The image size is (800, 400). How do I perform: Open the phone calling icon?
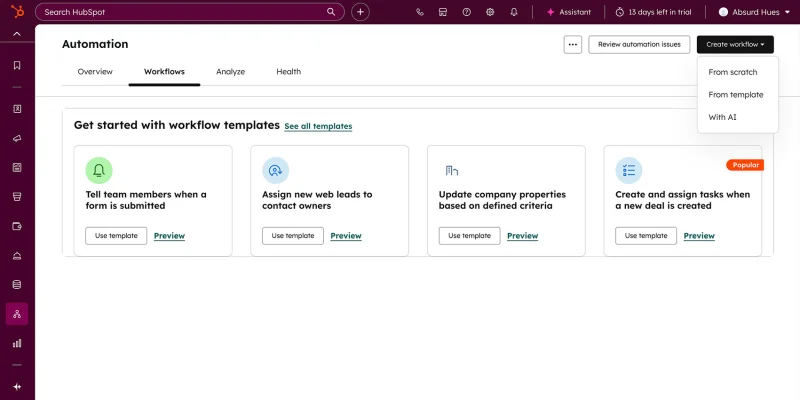[419, 12]
